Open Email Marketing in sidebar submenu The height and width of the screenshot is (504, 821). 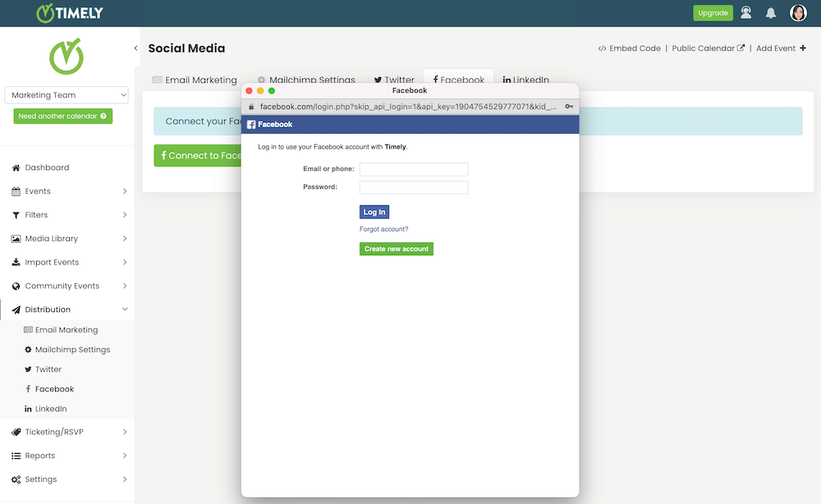click(67, 330)
